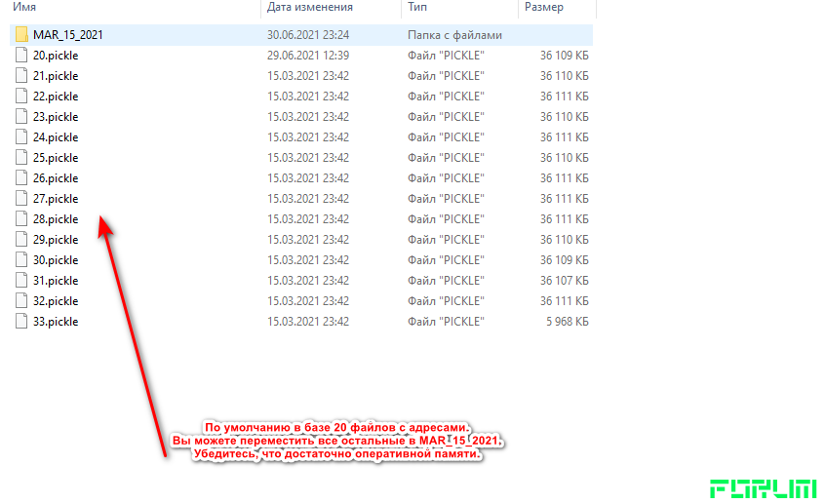Click the type cell of 33.pickle
The height and width of the screenshot is (504, 825).
coord(446,322)
